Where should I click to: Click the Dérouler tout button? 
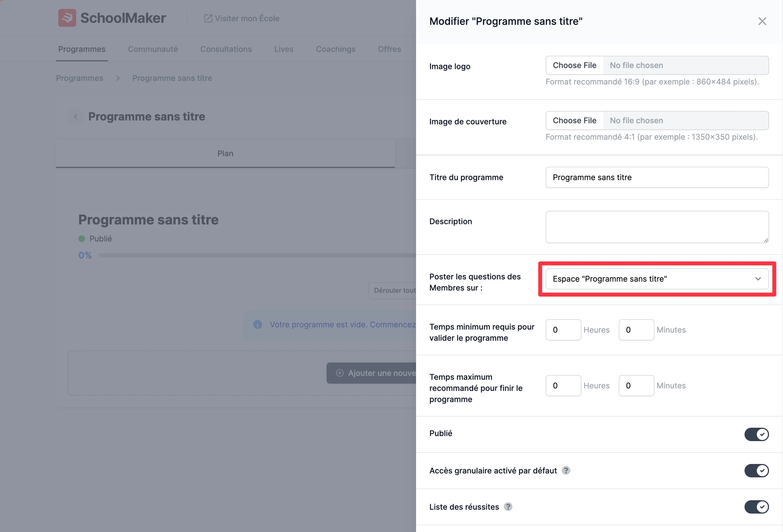tap(393, 291)
